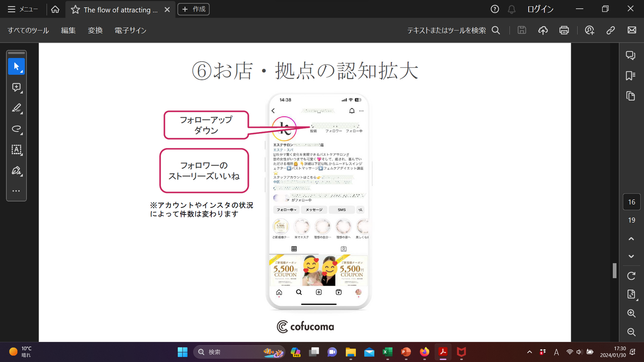Viewport: 644px width, 362px height.
Task: Select the arrow selection tool
Action: 16,67
